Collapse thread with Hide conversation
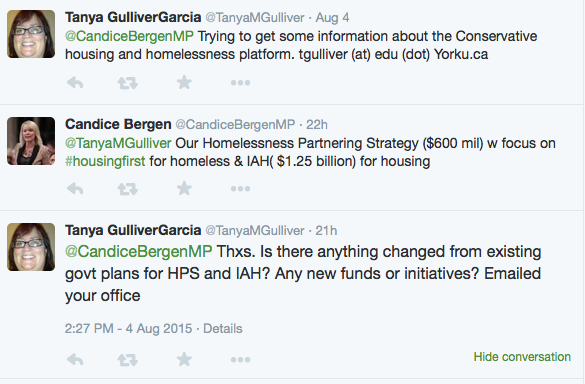The height and width of the screenshot is (384, 585). 522,357
